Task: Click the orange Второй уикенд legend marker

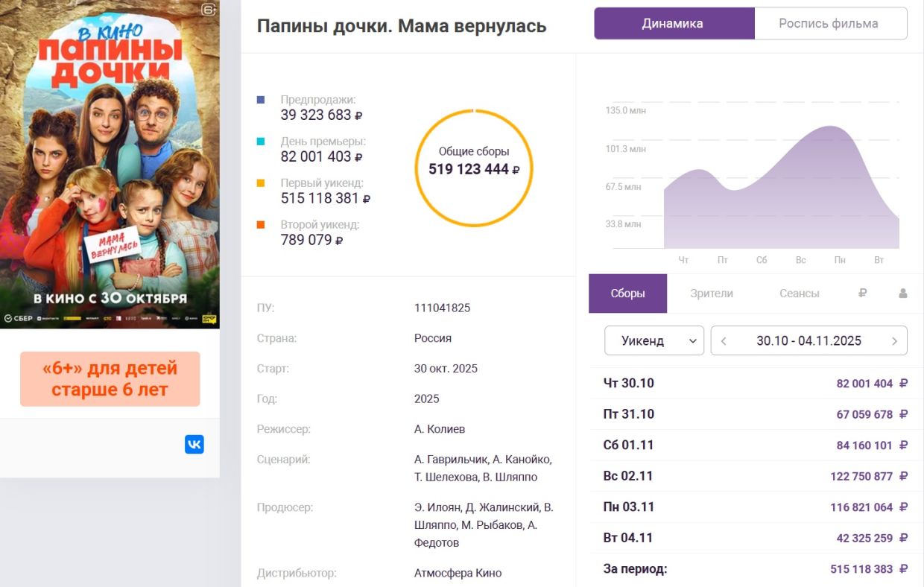Action: click(261, 225)
